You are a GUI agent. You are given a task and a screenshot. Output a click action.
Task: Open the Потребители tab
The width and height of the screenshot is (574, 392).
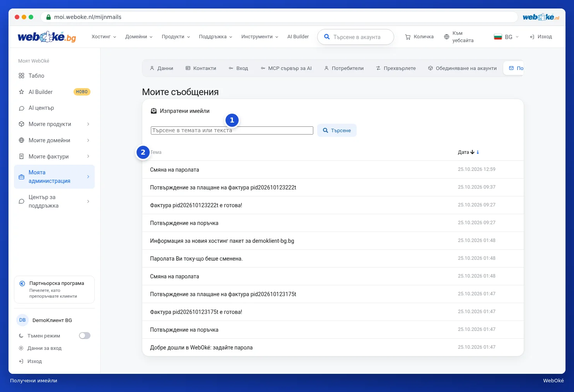point(344,68)
